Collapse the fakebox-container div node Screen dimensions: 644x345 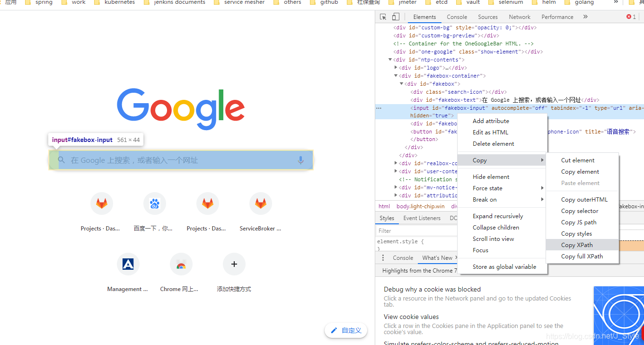[396, 76]
